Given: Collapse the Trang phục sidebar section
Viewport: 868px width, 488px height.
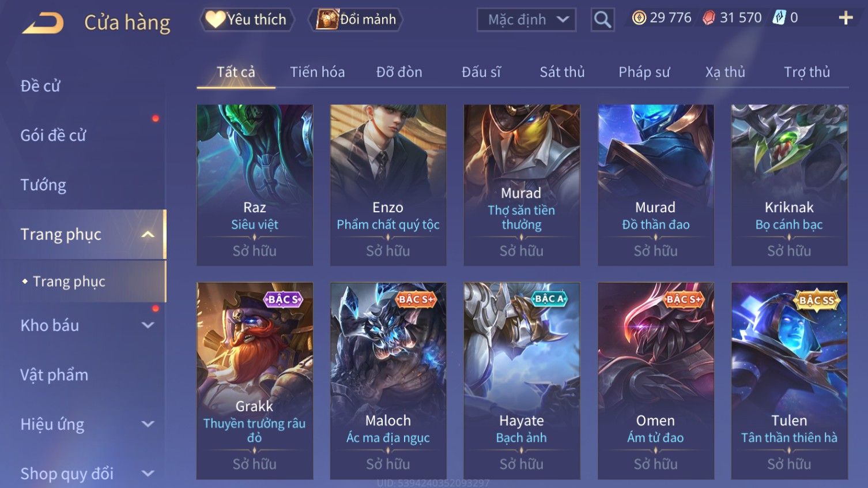Looking at the screenshot, I should pos(148,234).
